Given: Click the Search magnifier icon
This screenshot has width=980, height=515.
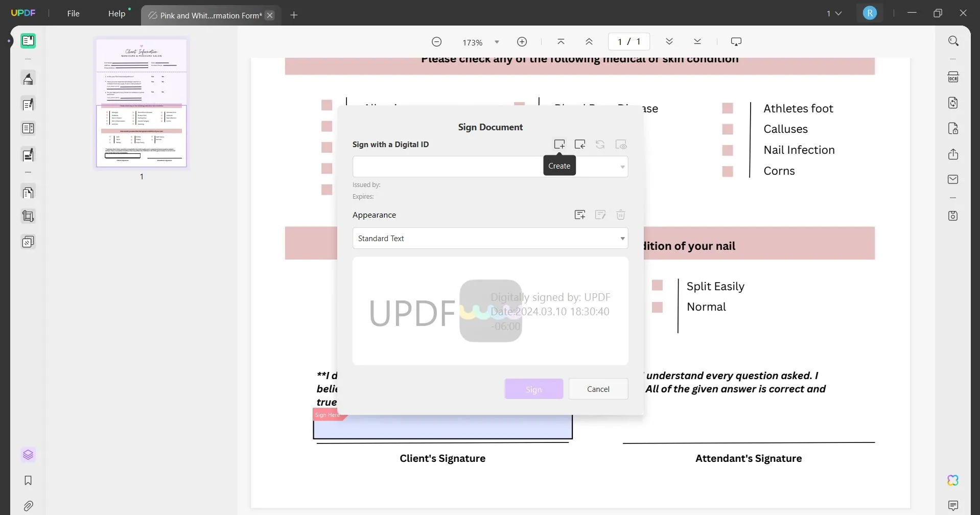Looking at the screenshot, I should click(x=953, y=41).
